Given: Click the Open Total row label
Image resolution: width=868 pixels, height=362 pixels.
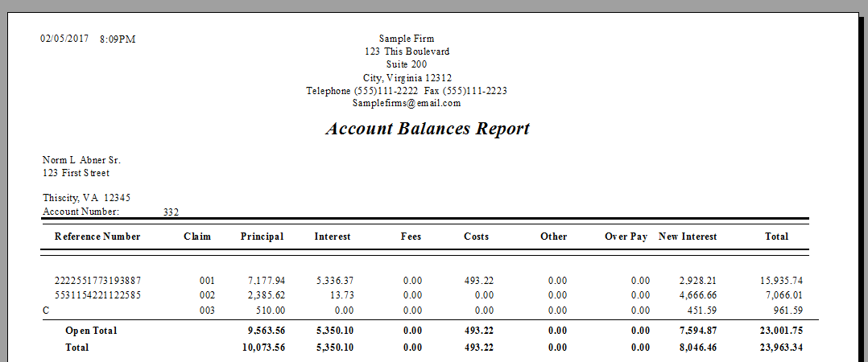Looking at the screenshot, I should coord(91,331).
